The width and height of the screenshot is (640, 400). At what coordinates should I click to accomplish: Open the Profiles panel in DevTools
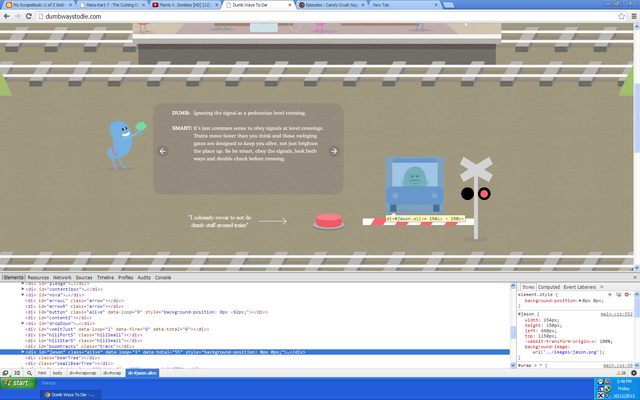tap(126, 278)
